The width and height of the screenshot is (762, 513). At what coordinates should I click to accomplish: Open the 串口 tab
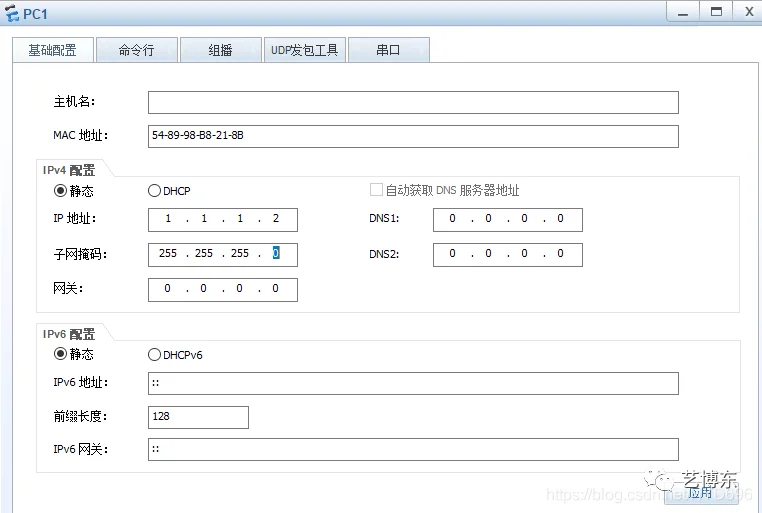[x=389, y=50]
